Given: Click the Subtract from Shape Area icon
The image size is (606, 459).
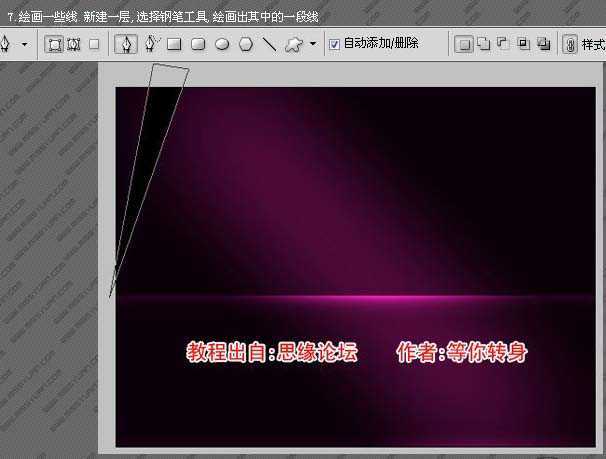Looking at the screenshot, I should click(503, 43).
